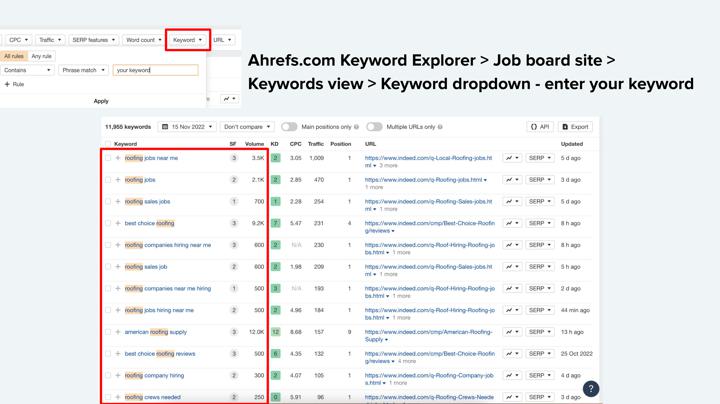Image resolution: width=720 pixels, height=404 pixels.
Task: Open the 'roofing crews needed' keyword
Action: [152, 397]
